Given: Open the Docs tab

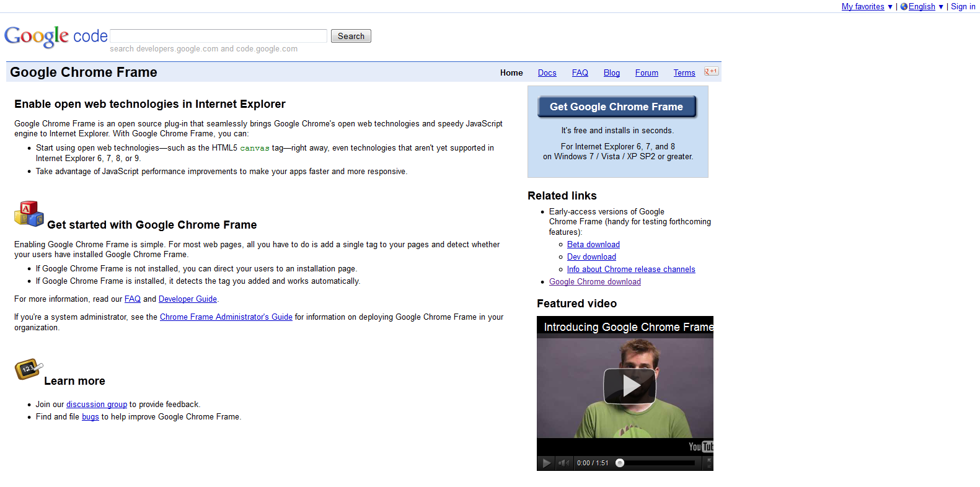Looking at the screenshot, I should pos(547,72).
